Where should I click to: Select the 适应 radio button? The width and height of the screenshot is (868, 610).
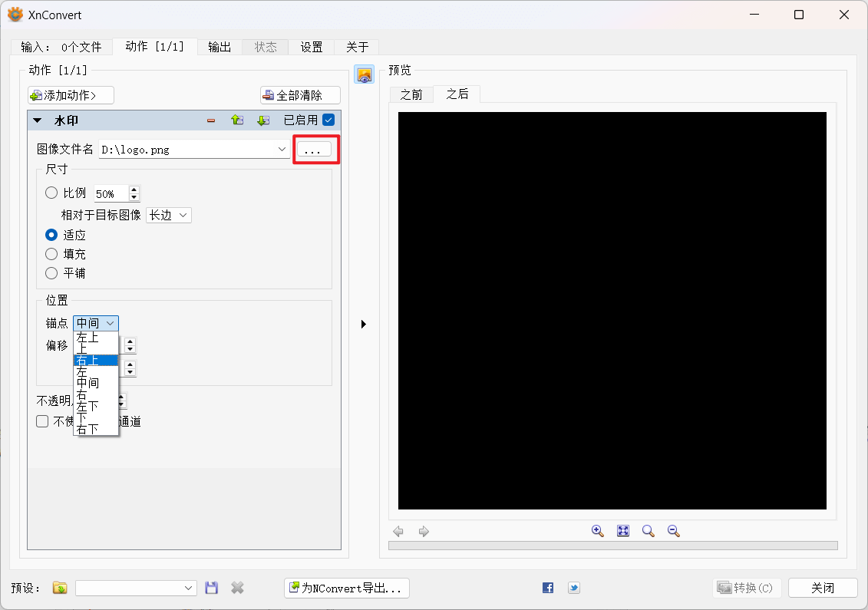[51, 236]
